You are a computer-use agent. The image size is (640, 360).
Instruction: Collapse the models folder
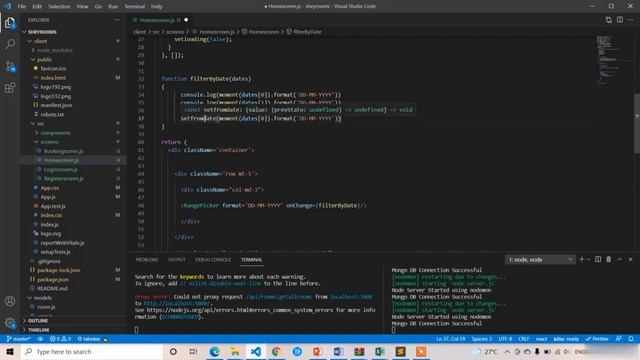(42, 298)
